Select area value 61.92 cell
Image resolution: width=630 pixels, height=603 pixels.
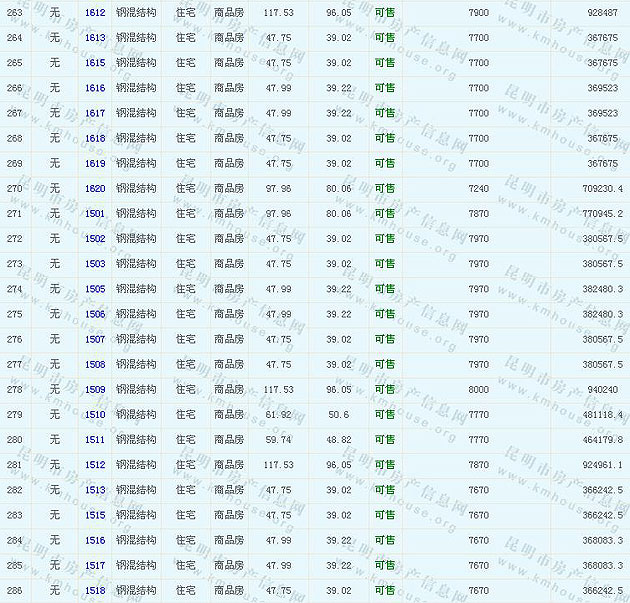[278, 415]
